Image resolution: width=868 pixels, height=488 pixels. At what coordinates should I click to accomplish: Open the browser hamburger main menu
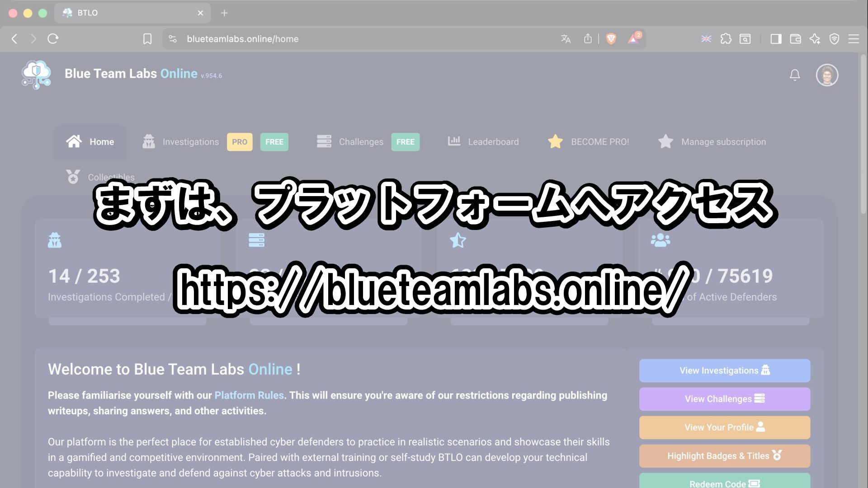point(854,39)
